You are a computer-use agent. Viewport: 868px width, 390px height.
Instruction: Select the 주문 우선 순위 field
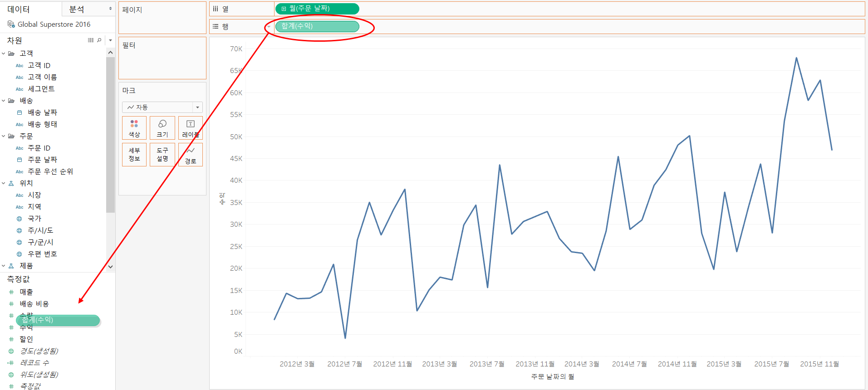(50, 171)
